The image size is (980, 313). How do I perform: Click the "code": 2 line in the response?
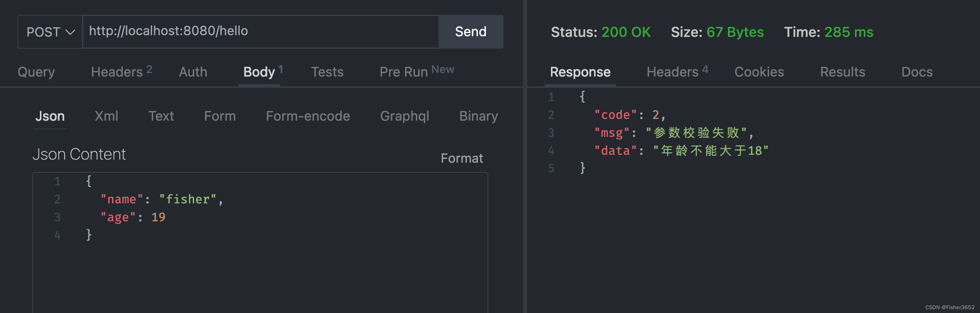pyautogui.click(x=630, y=115)
